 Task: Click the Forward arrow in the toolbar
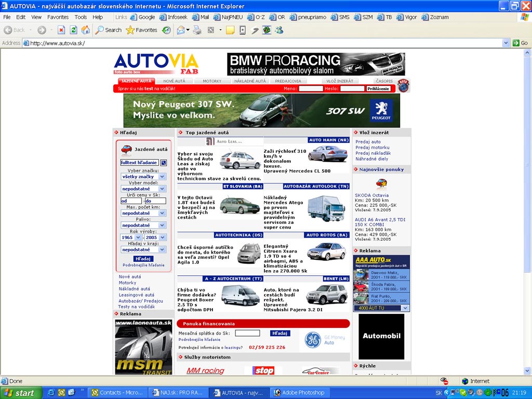click(x=42, y=30)
